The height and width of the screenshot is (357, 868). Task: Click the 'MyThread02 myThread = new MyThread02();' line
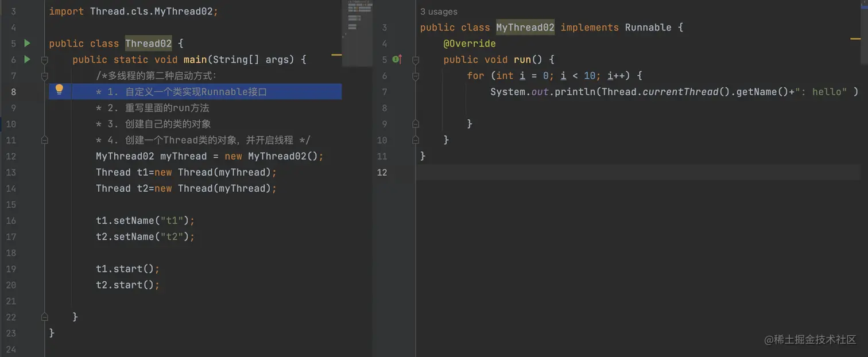[210, 156]
